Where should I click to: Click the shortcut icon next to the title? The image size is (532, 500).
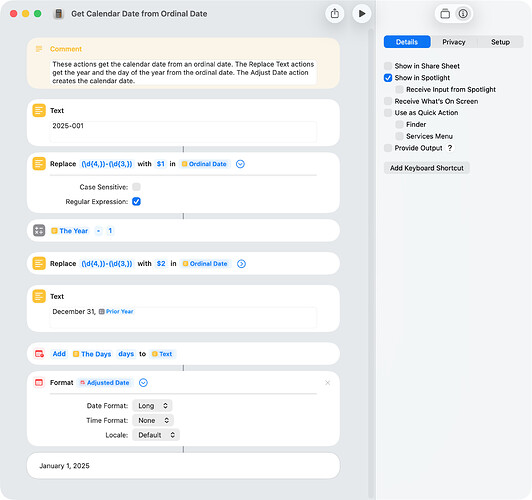coord(59,14)
